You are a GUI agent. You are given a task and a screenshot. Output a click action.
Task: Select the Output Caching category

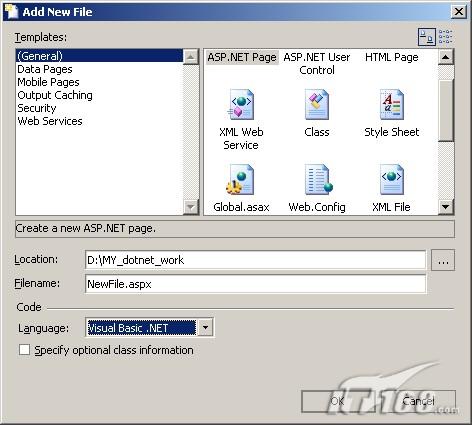pyautogui.click(x=55, y=95)
